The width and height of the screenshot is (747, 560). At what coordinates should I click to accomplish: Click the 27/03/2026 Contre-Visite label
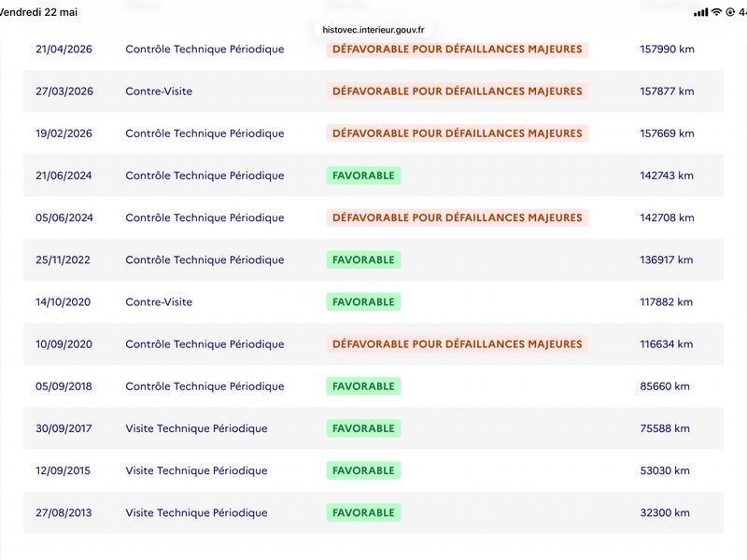coord(159,91)
